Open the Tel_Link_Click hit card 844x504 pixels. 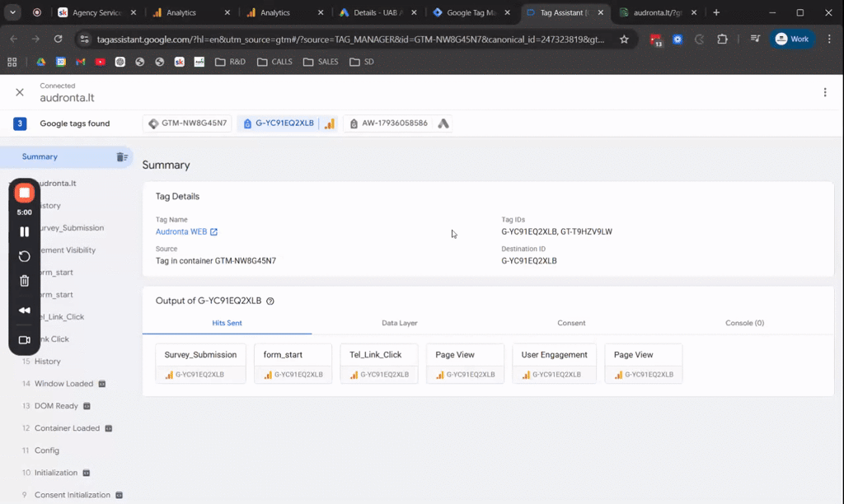[379, 364]
